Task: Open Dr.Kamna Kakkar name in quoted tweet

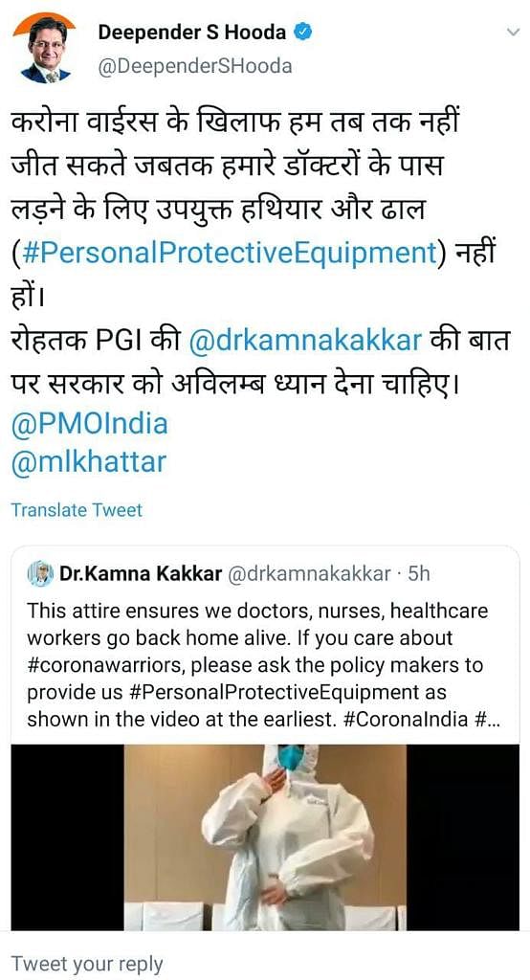Action: 141,574
